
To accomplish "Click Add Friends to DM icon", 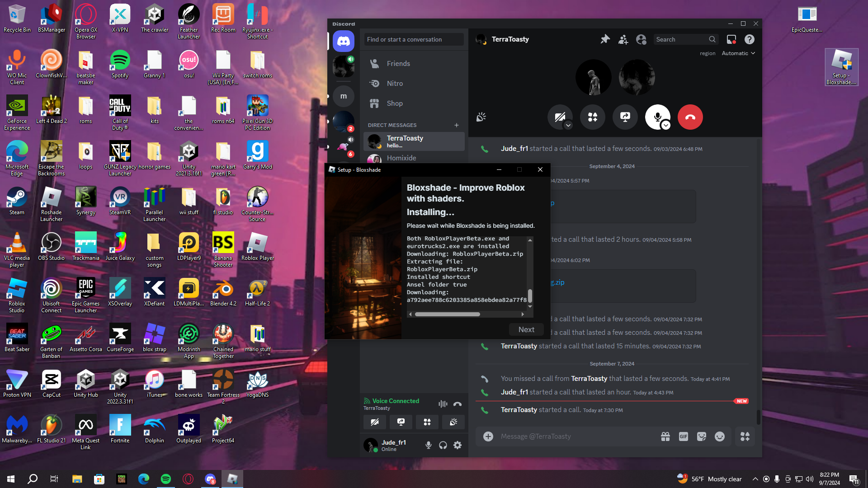I will [x=623, y=39].
